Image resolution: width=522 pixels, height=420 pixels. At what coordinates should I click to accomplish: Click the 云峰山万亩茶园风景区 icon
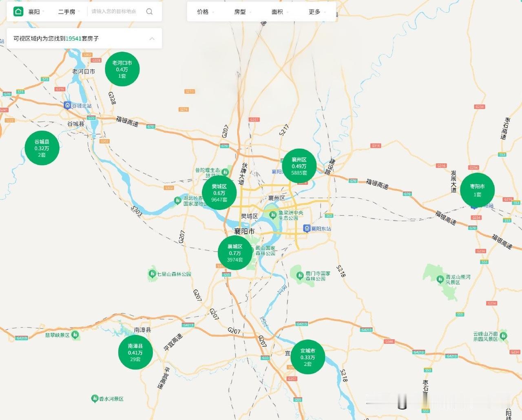point(503,336)
